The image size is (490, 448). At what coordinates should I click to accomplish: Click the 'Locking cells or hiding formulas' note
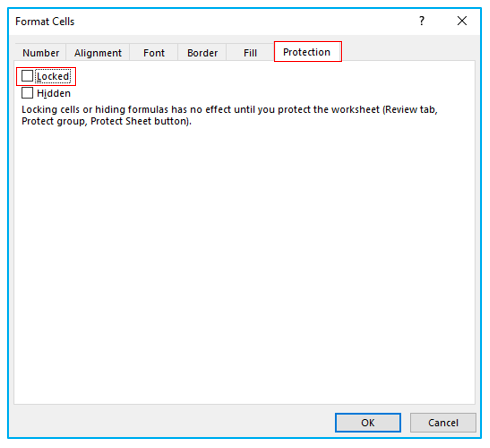coord(229,115)
